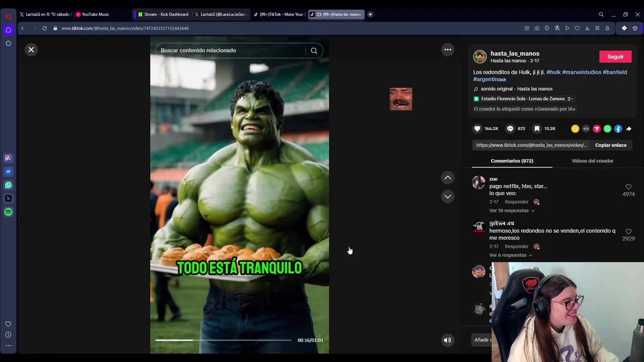Image resolution: width=644 pixels, height=362 pixels.
Task: Open the hasta_las_manos profile name
Action: coord(515,53)
